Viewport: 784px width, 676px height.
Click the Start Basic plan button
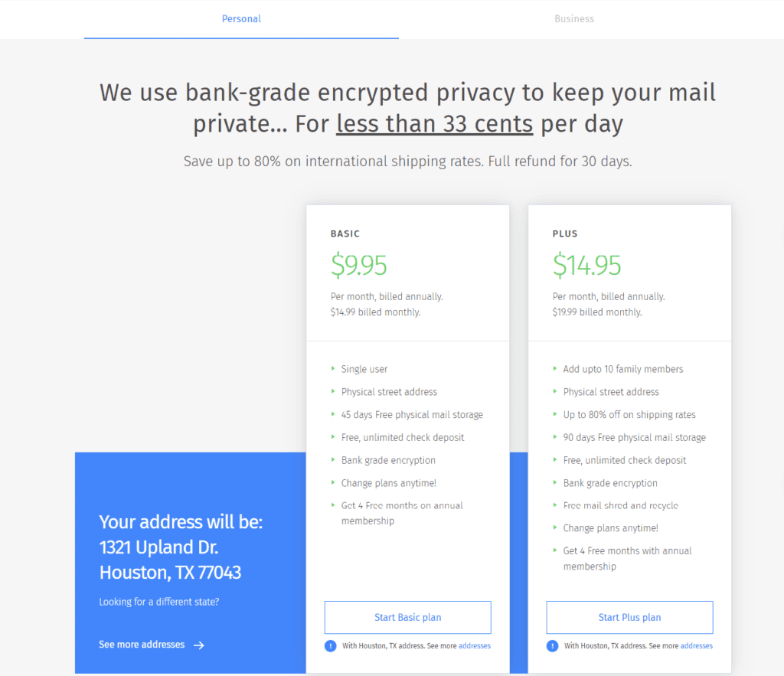point(407,617)
